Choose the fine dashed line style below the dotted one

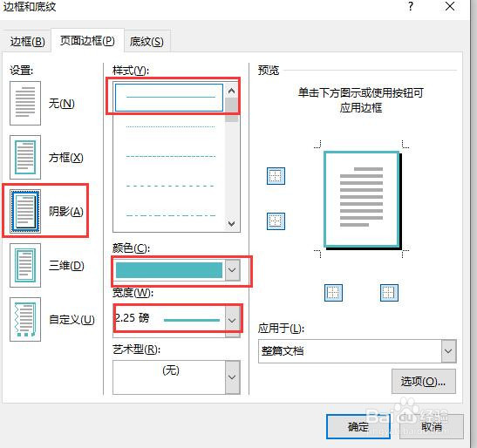[x=170, y=156]
